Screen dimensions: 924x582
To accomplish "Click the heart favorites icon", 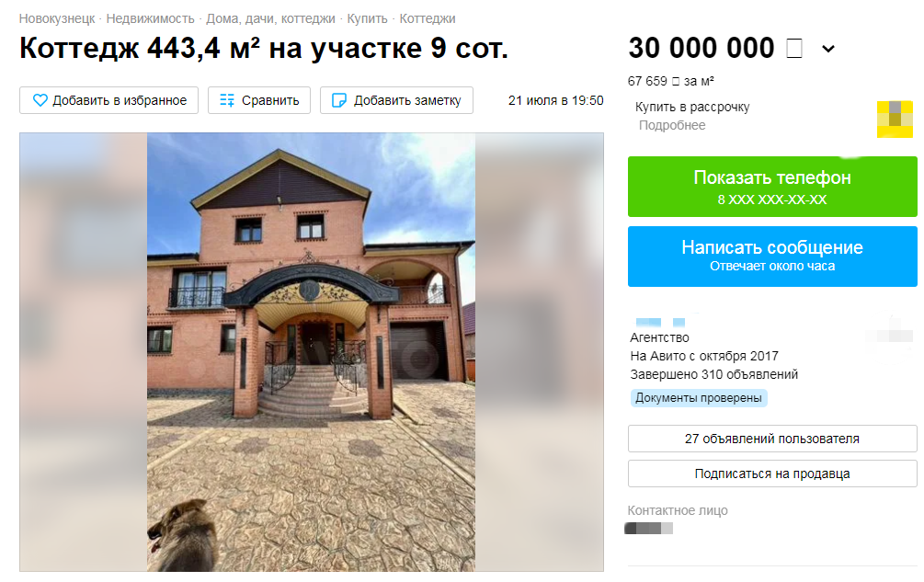I will (40, 100).
